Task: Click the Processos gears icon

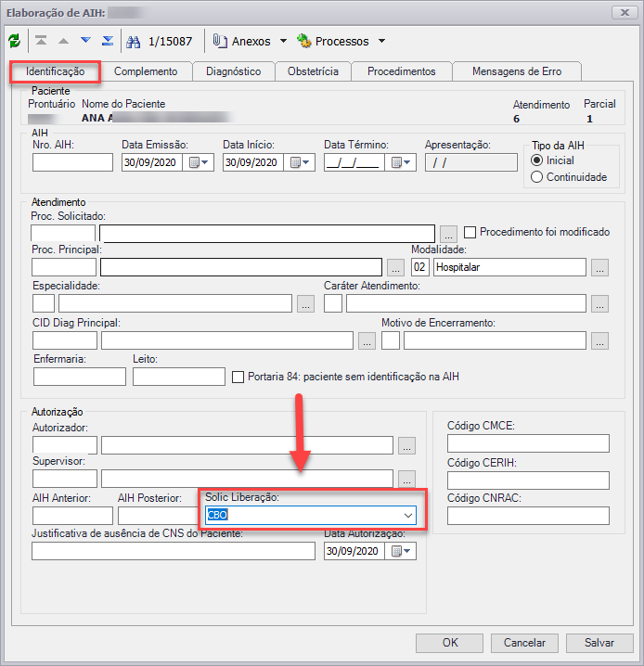Action: (x=304, y=41)
